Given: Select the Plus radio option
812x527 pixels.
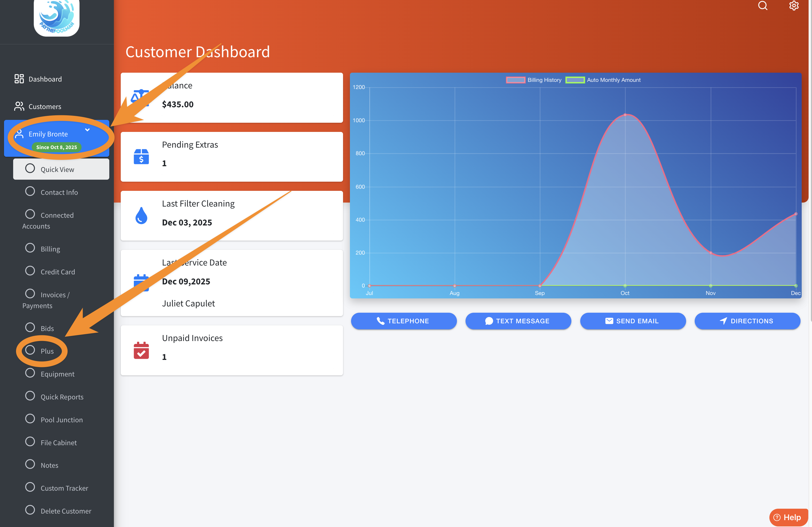Looking at the screenshot, I should point(30,350).
